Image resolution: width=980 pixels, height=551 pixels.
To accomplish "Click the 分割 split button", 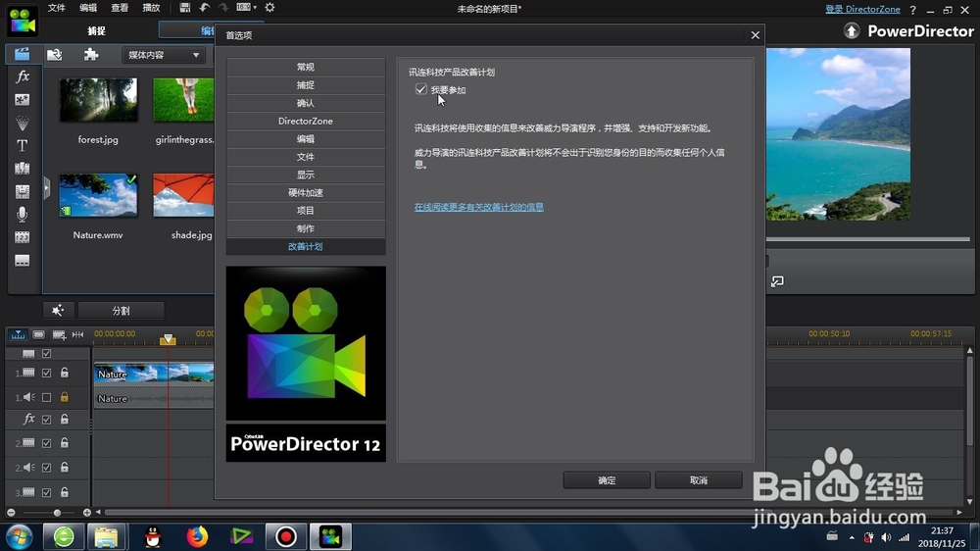I will point(122,310).
